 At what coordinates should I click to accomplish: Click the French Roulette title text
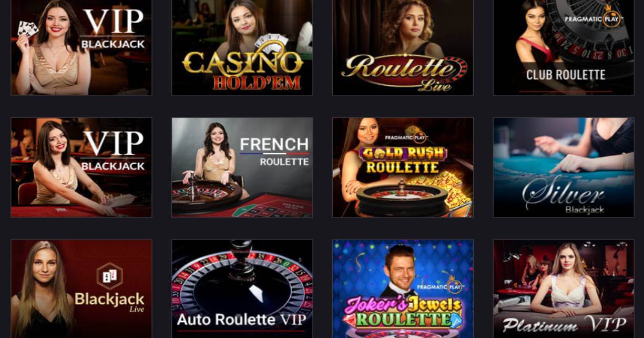point(274,151)
